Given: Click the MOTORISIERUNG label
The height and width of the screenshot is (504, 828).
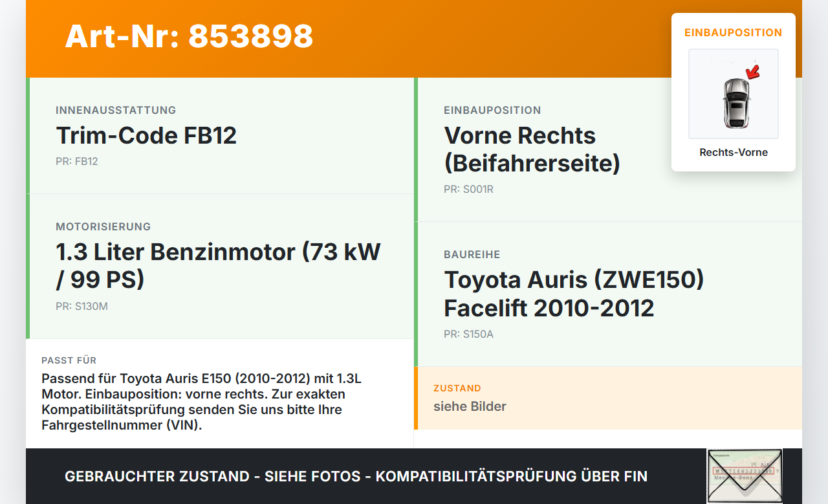Looking at the screenshot, I should click(x=103, y=226).
